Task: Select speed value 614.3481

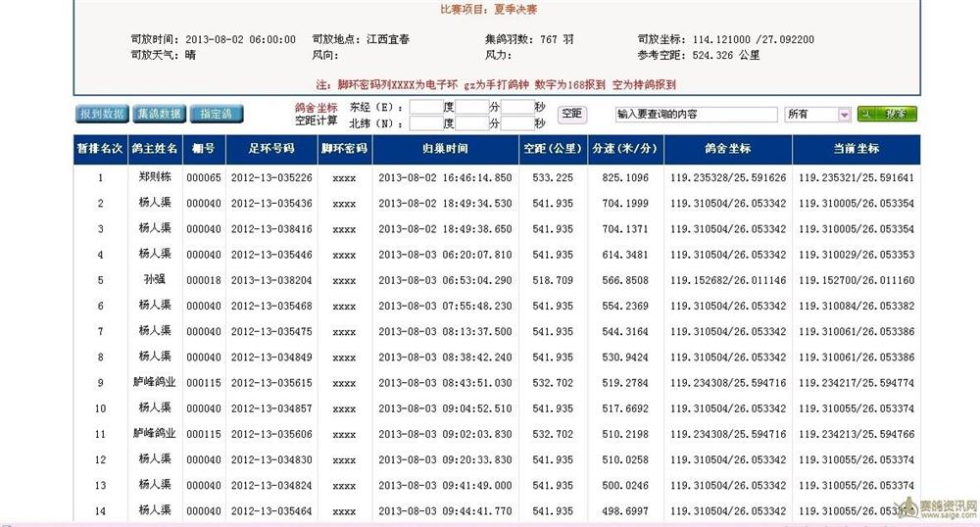Action: [x=625, y=255]
